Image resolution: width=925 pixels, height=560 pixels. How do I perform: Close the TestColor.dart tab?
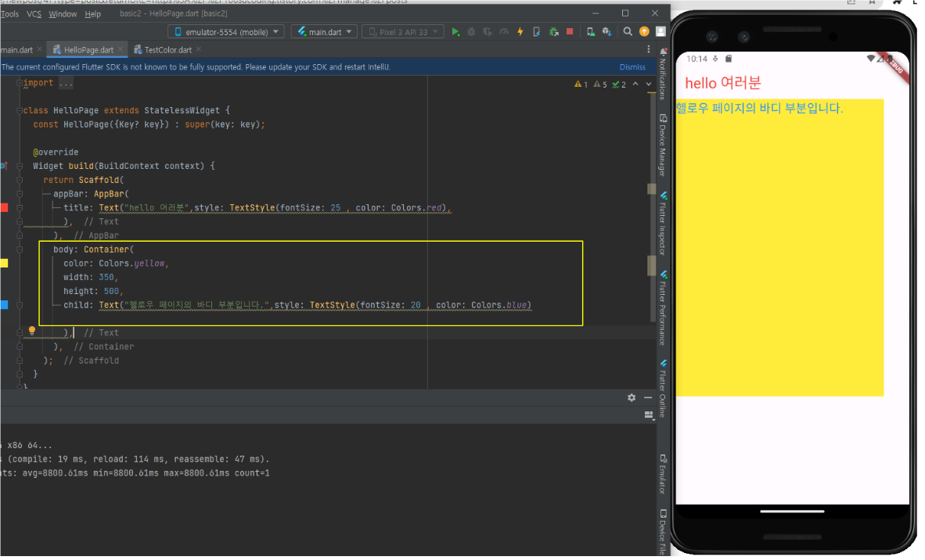(200, 50)
